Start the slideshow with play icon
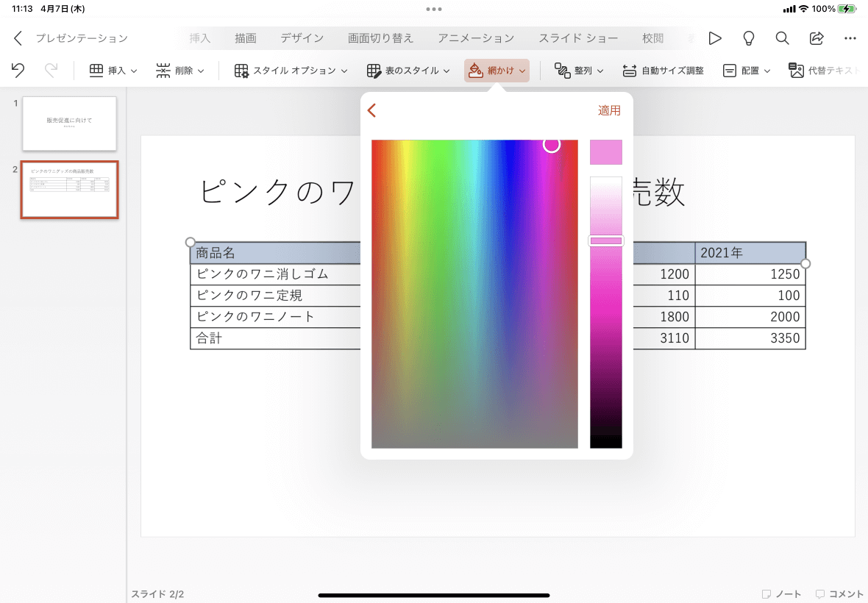868x603 pixels. 715,38
